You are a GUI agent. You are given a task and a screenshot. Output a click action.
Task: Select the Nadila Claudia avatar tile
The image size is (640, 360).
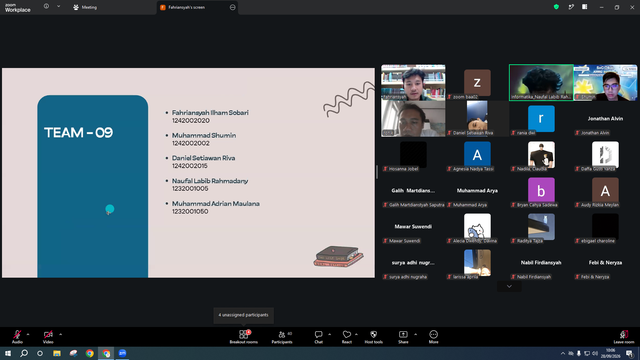tap(541, 155)
